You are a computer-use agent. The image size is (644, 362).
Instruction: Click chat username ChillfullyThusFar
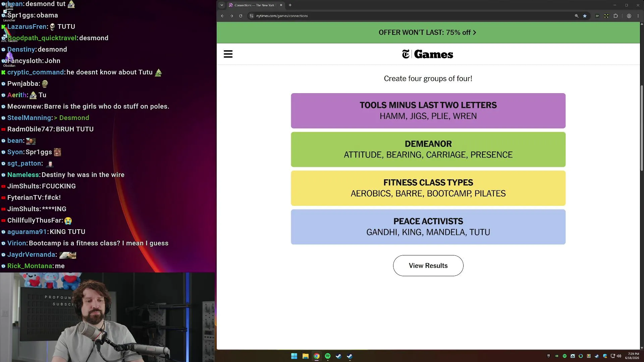click(x=34, y=220)
